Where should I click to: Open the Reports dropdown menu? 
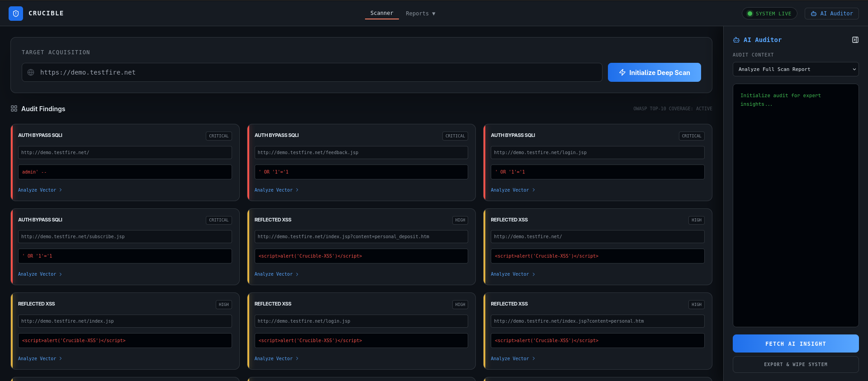coord(421,14)
